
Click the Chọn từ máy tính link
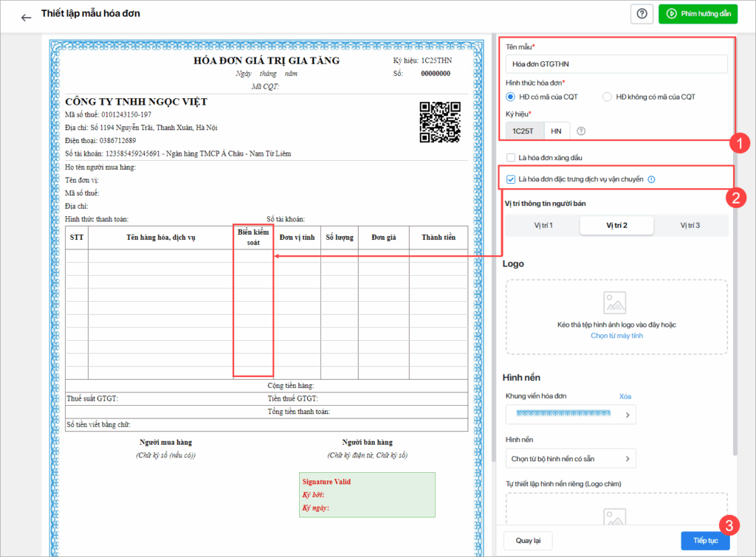point(616,336)
